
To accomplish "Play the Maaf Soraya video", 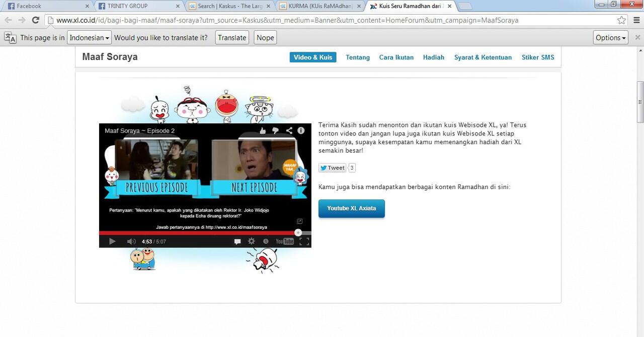I will click(x=112, y=241).
